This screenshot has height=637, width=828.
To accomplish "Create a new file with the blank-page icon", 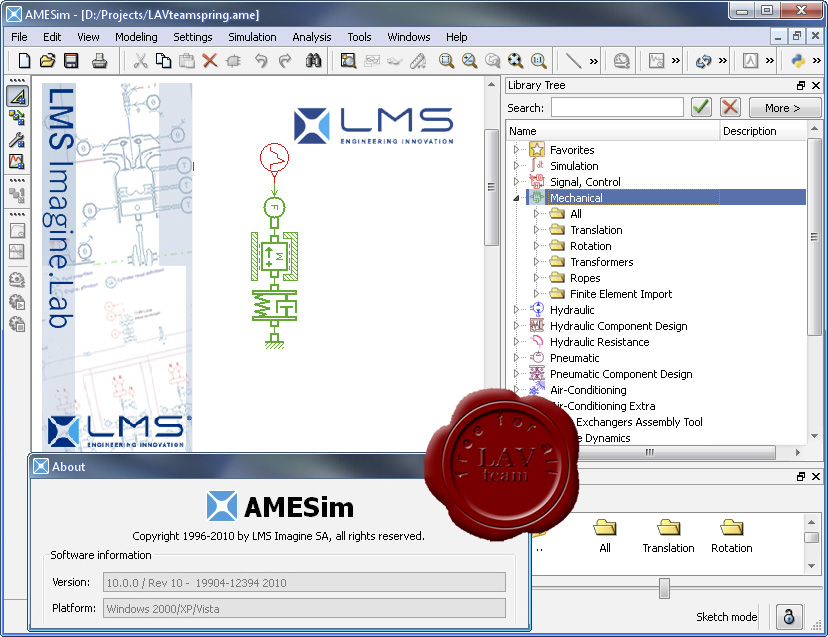I will (x=24, y=61).
